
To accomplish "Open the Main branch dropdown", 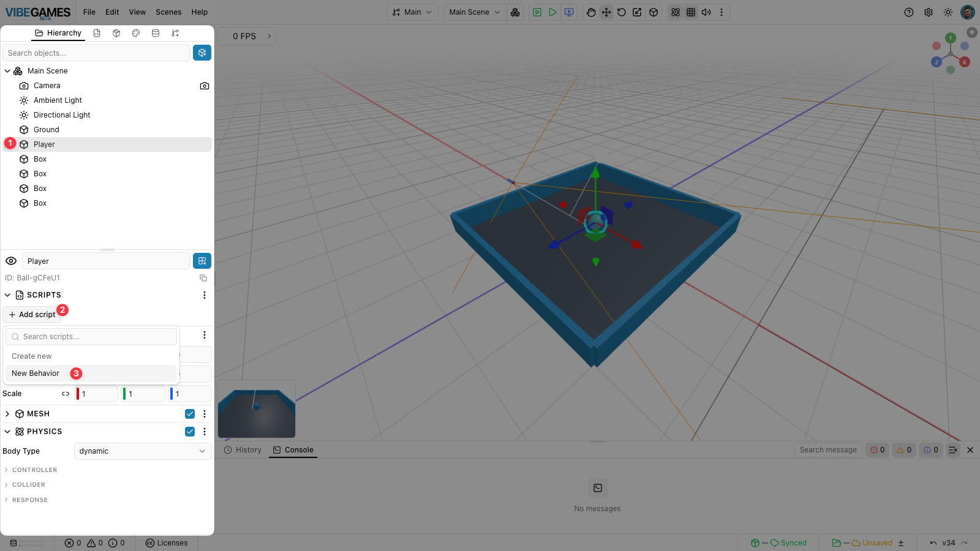I will coord(412,12).
